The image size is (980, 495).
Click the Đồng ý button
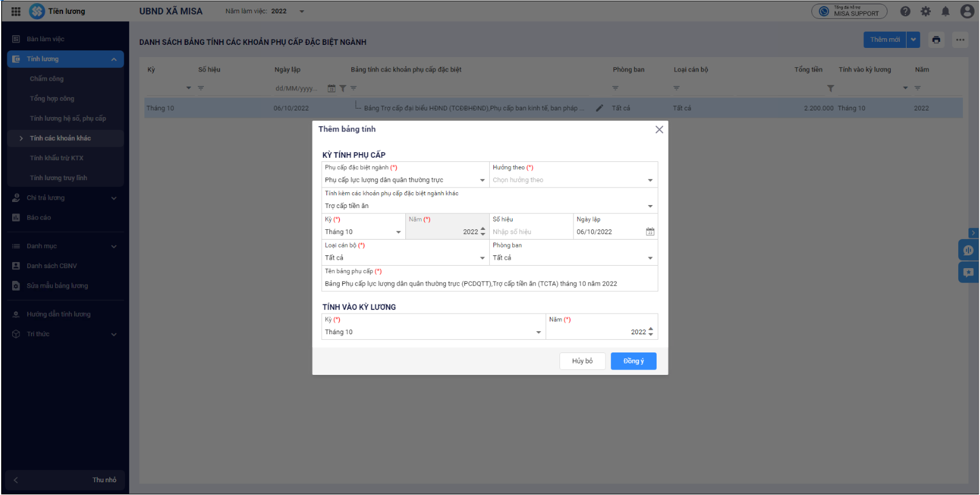[x=634, y=361]
